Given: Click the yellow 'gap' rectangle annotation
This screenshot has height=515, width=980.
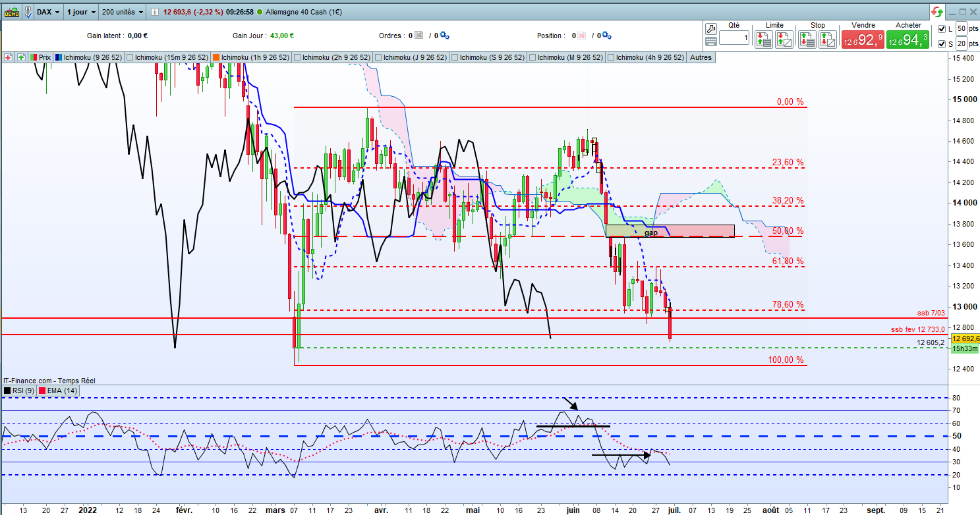Looking at the screenshot, I should click(x=670, y=231).
